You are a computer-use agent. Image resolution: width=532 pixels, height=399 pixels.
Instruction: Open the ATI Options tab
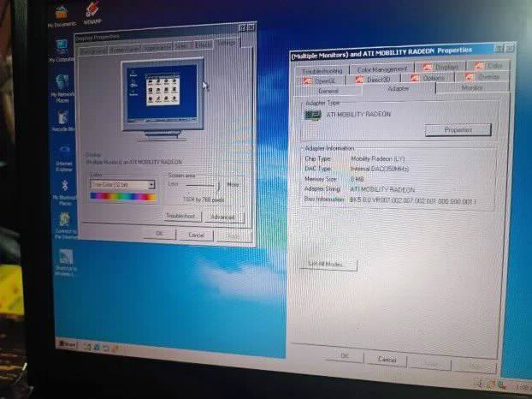pyautogui.click(x=428, y=78)
